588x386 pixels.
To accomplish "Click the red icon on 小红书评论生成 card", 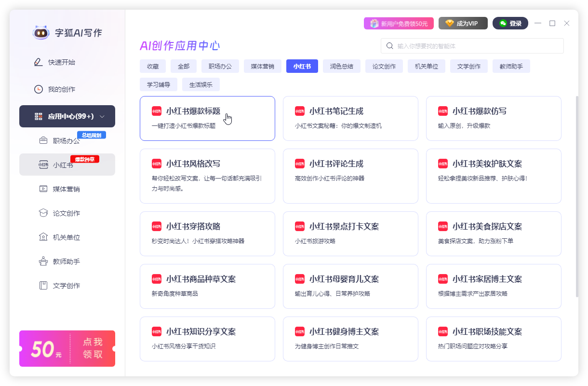I will (x=300, y=164).
